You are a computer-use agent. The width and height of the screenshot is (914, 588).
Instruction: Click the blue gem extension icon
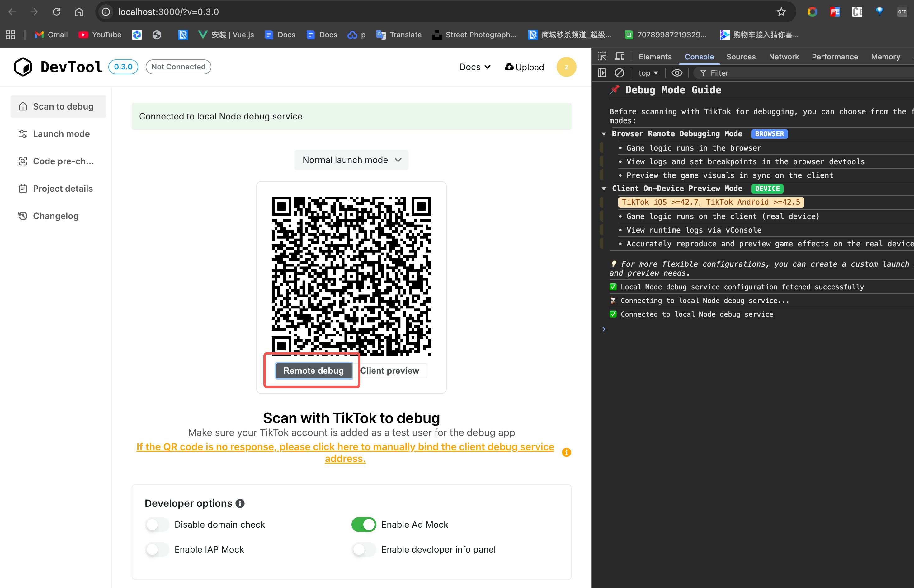coord(880,12)
